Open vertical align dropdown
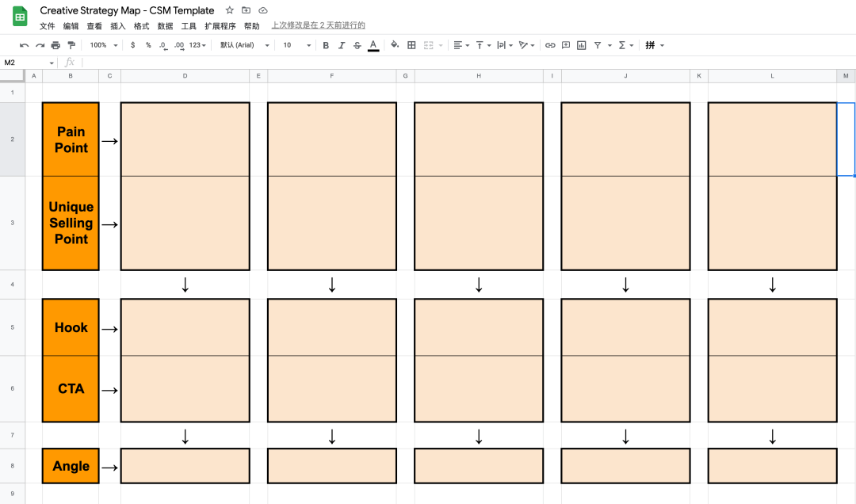Screen dimensions: 856x504 (483, 45)
